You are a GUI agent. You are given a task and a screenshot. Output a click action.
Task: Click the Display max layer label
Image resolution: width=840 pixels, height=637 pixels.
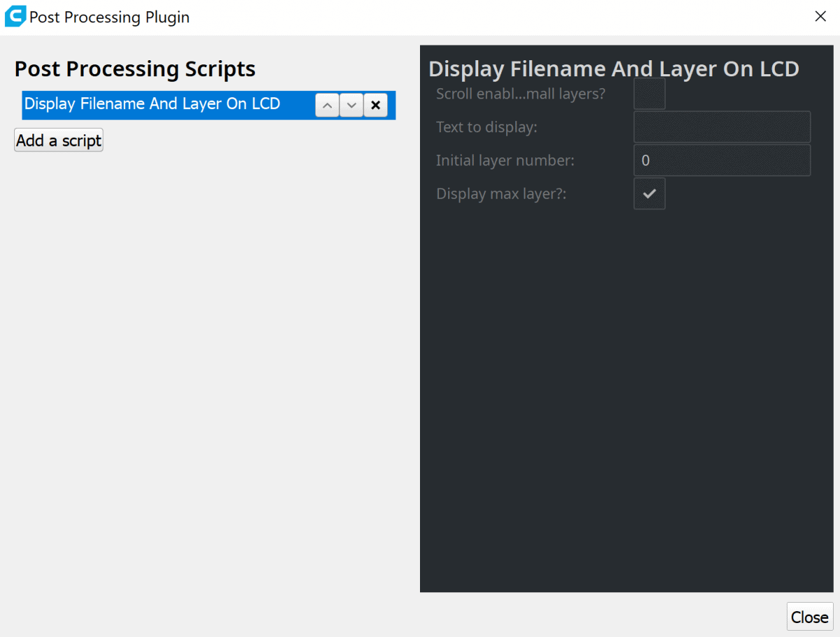[500, 194]
